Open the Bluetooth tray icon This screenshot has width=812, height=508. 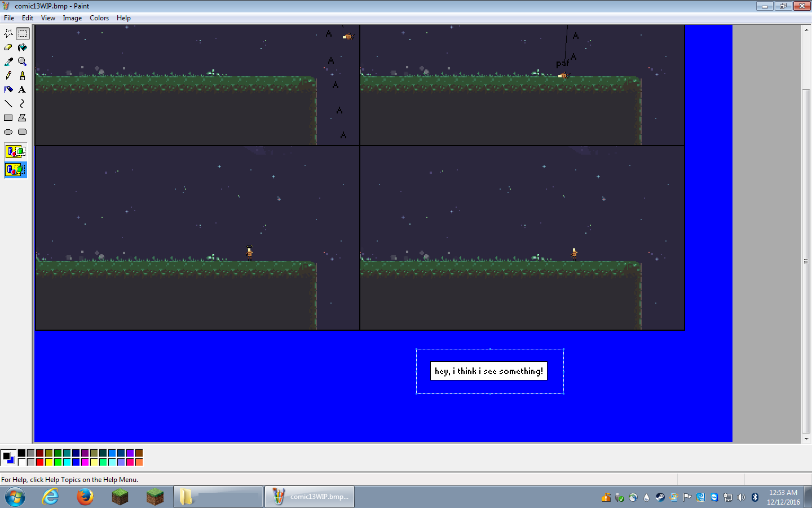click(x=754, y=497)
